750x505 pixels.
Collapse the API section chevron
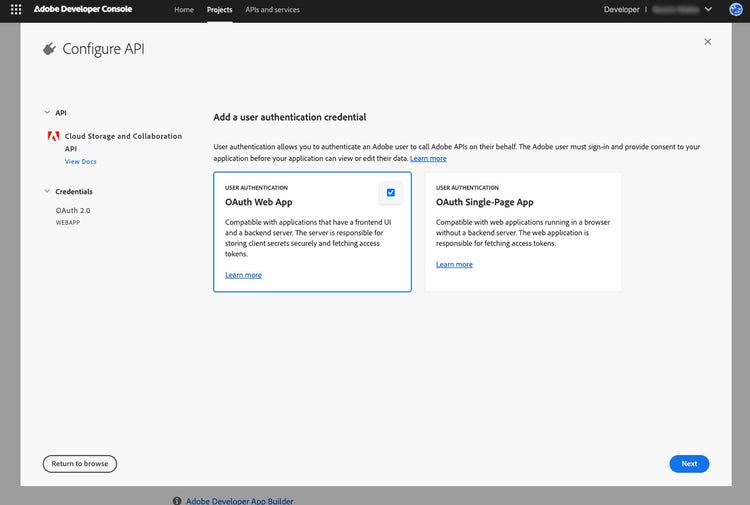click(47, 112)
